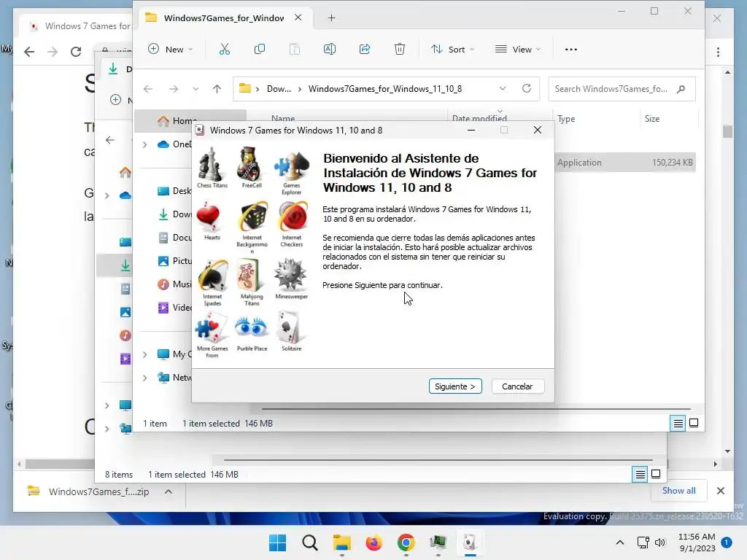
Task: Add a new Explorer tab
Action: (x=332, y=18)
